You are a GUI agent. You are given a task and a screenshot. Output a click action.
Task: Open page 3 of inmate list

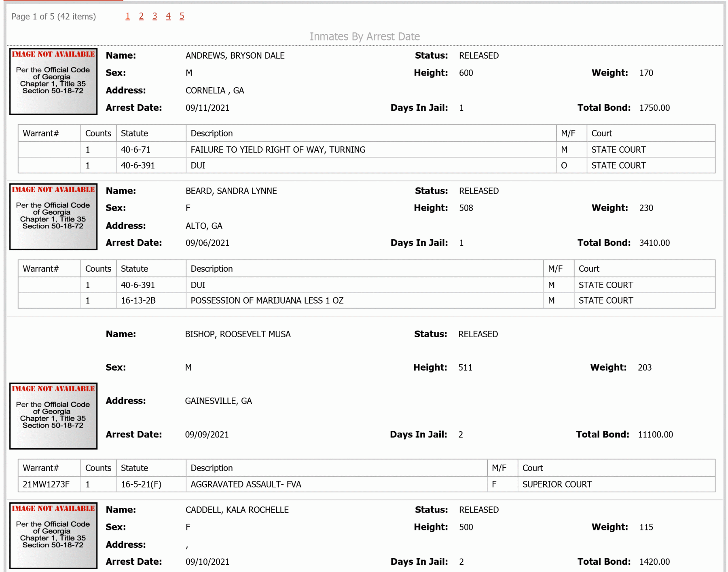(x=155, y=16)
